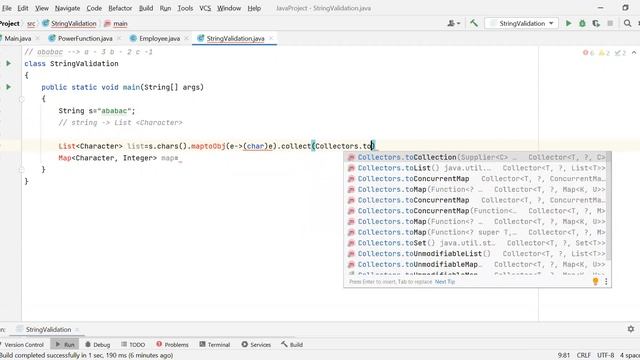Open the Version Control tool window
Viewport: 640px width, 360px height.
(x=23, y=344)
